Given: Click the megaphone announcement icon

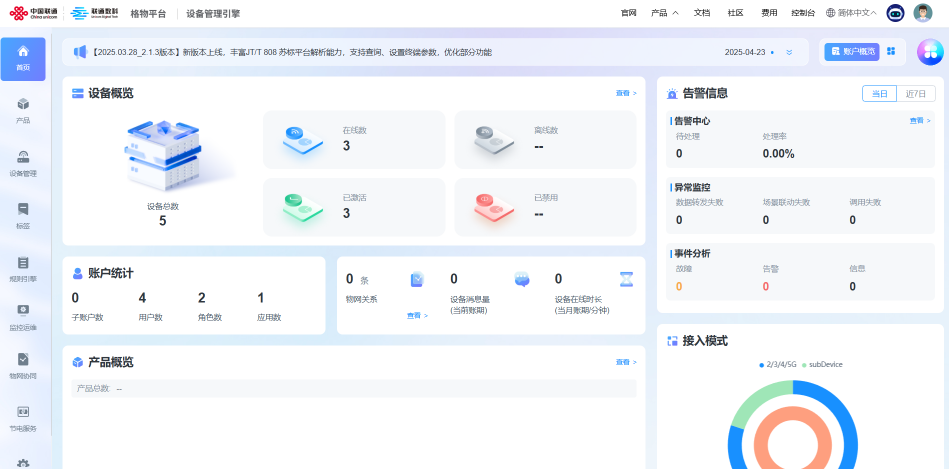Looking at the screenshot, I should point(81,52).
